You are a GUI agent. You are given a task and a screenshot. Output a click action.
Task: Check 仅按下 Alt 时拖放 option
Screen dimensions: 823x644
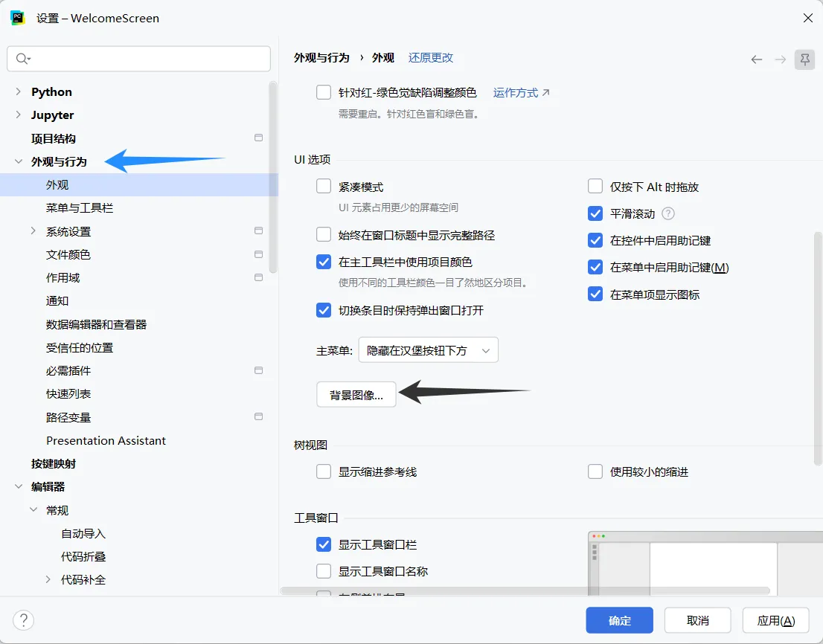point(595,186)
